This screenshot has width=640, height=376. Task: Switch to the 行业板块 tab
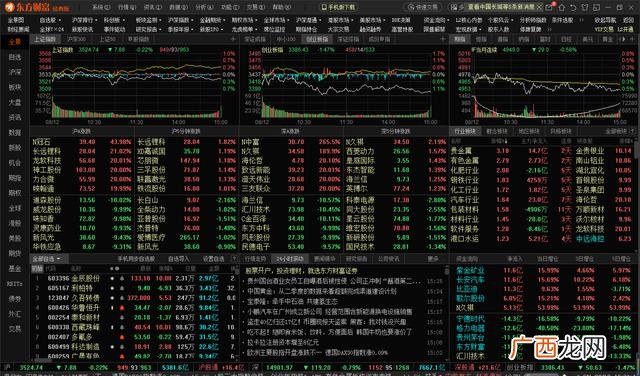click(465, 131)
